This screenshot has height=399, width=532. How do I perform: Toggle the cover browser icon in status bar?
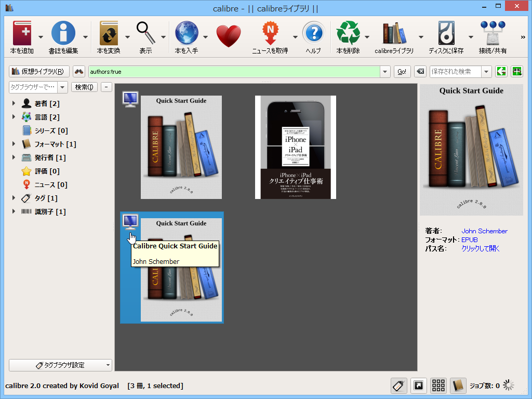[419, 385]
